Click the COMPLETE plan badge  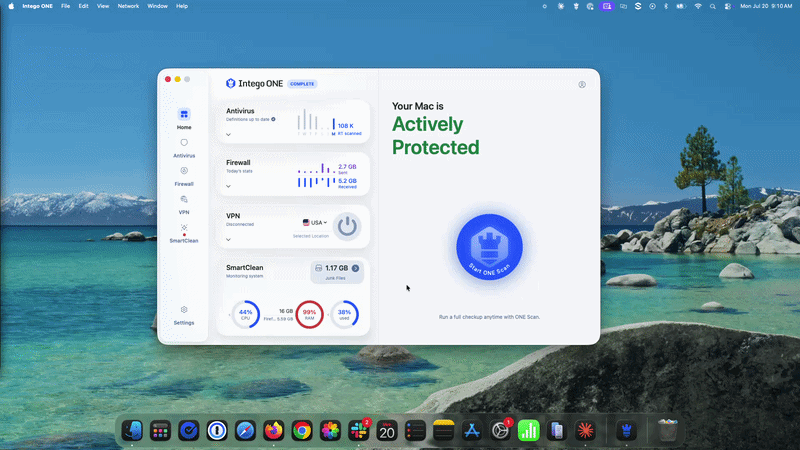click(302, 84)
